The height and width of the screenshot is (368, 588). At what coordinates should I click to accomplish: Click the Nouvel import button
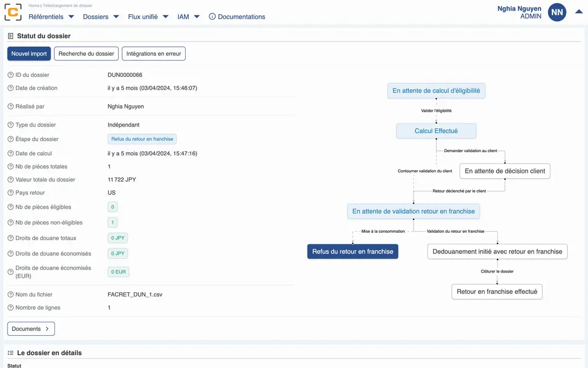tap(29, 54)
